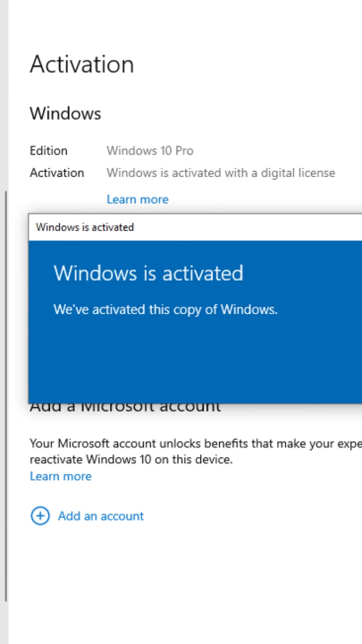
Task: Click the 'Windows' section heading
Action: coord(65,114)
